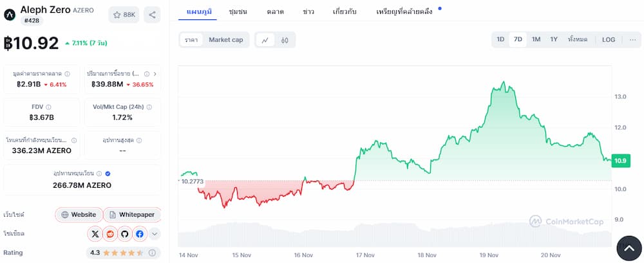The height and width of the screenshot is (263, 644).
Task: Open the X (Twitter) social link
Action: click(x=95, y=234)
